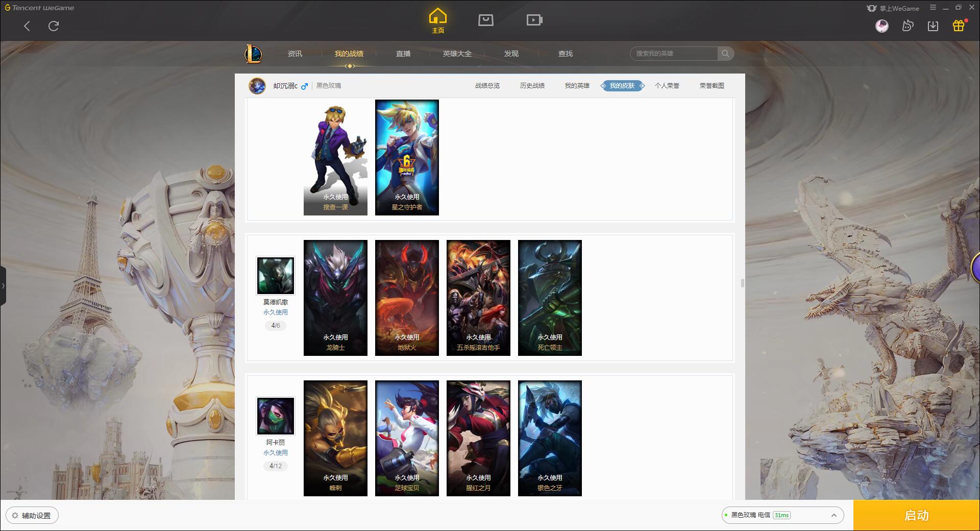
Task: Click the 莫德凯撒 champion portrait
Action: click(276, 276)
